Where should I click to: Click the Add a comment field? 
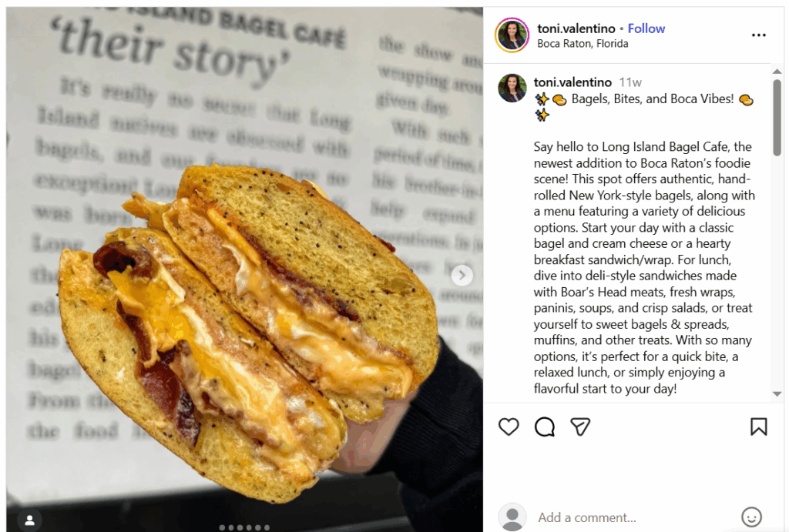tap(634, 517)
